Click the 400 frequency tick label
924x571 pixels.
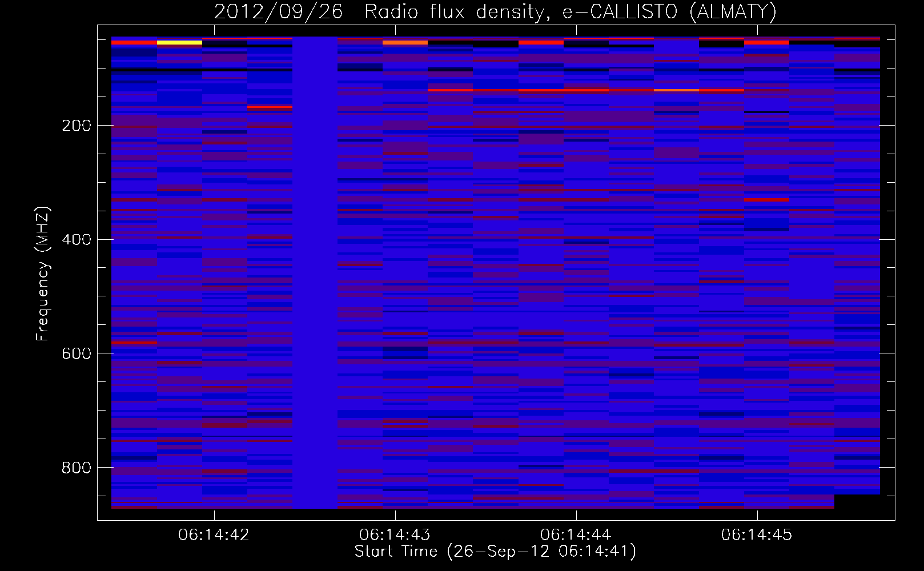click(x=76, y=240)
